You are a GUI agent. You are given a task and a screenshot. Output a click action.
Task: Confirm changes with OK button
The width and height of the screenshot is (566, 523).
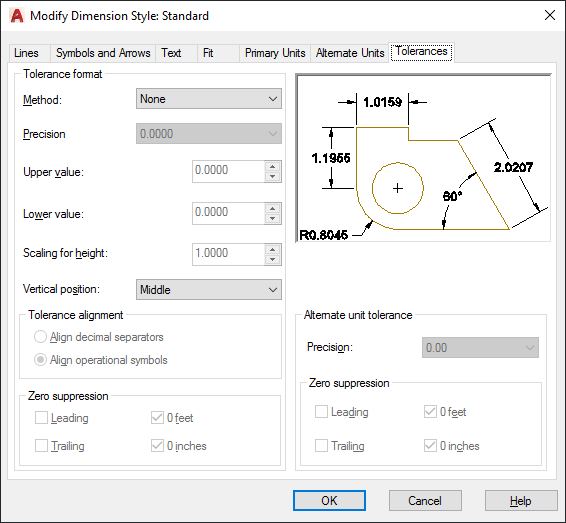[x=329, y=501]
